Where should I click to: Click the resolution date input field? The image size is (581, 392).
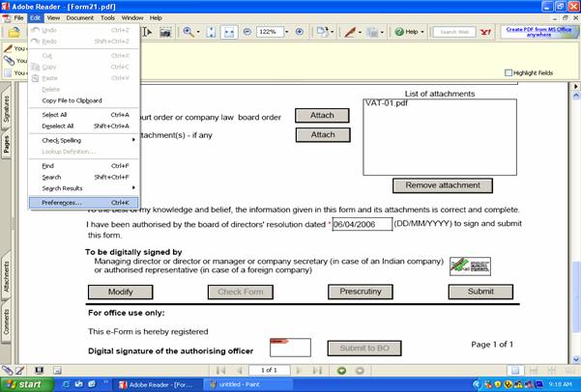pyautogui.click(x=362, y=224)
